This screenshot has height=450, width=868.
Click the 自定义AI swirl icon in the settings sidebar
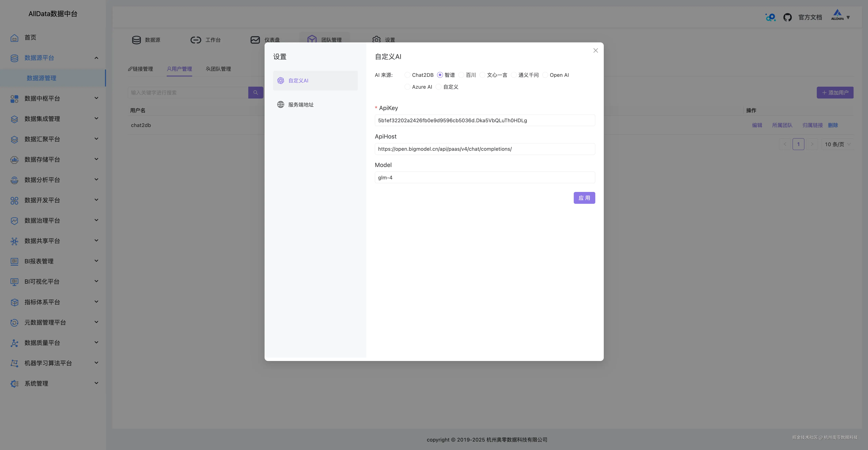280,81
